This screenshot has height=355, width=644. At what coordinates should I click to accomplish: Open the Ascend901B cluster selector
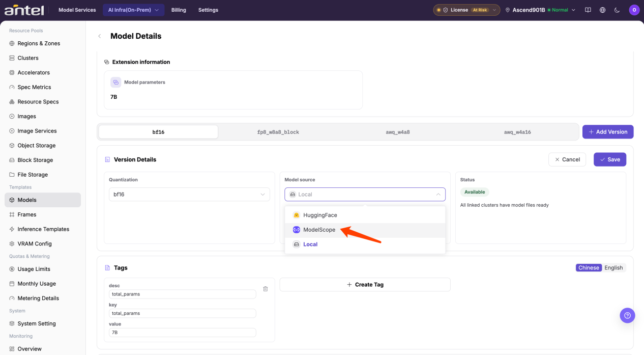tap(540, 10)
